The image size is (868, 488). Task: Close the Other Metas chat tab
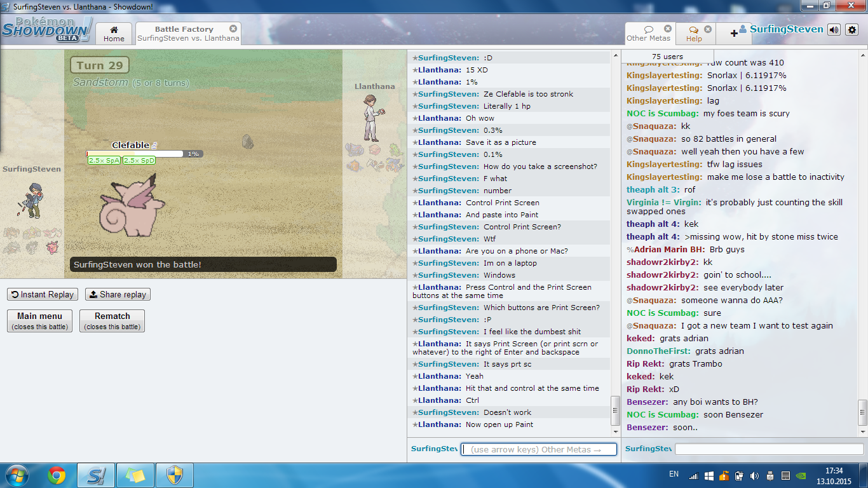click(x=668, y=29)
